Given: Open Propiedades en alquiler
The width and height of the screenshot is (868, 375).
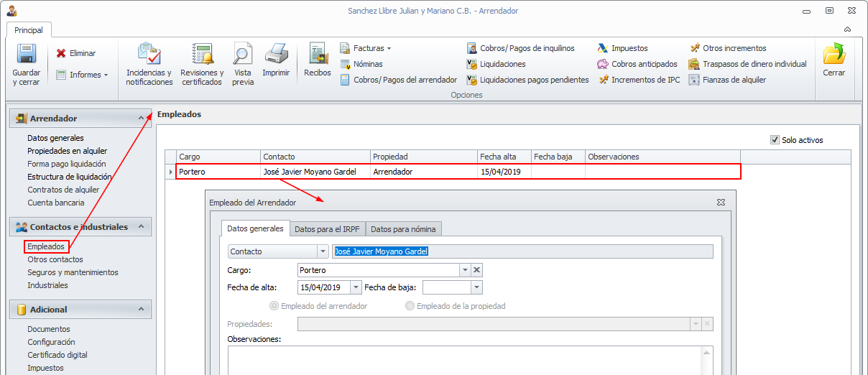Looking at the screenshot, I should (68, 151).
